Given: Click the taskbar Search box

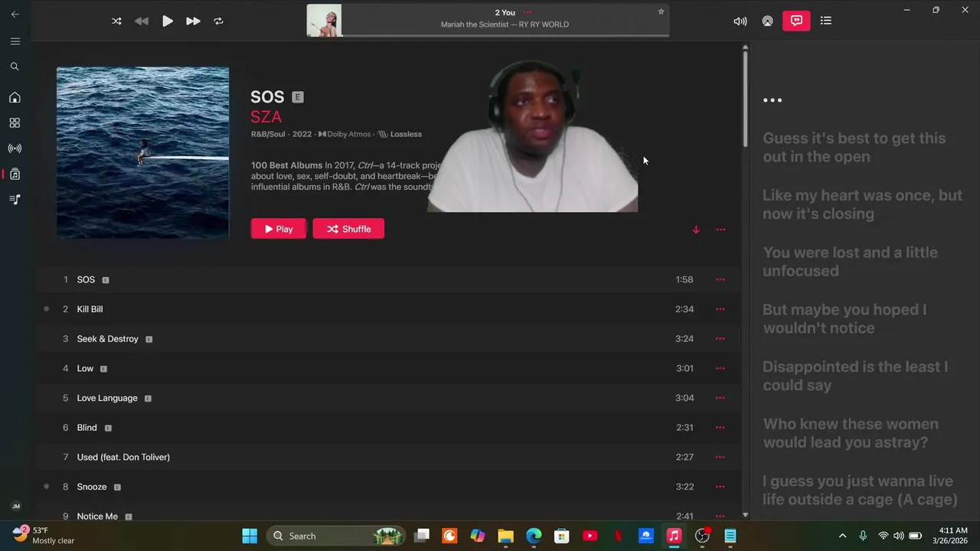Looking at the screenshot, I should click(x=337, y=536).
